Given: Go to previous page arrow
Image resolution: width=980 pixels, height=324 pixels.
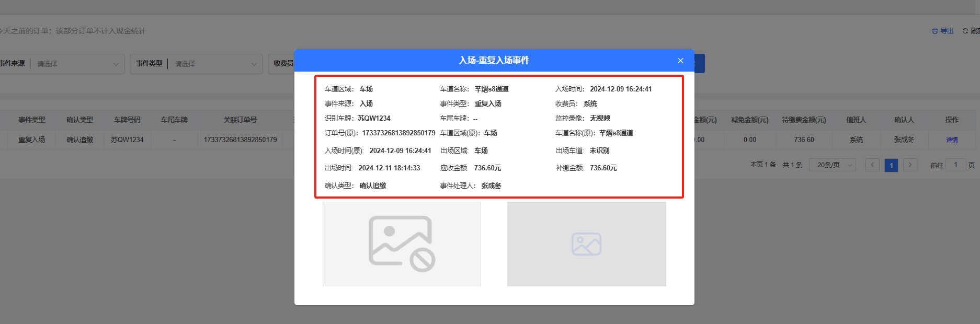Looking at the screenshot, I should pyautogui.click(x=872, y=165).
